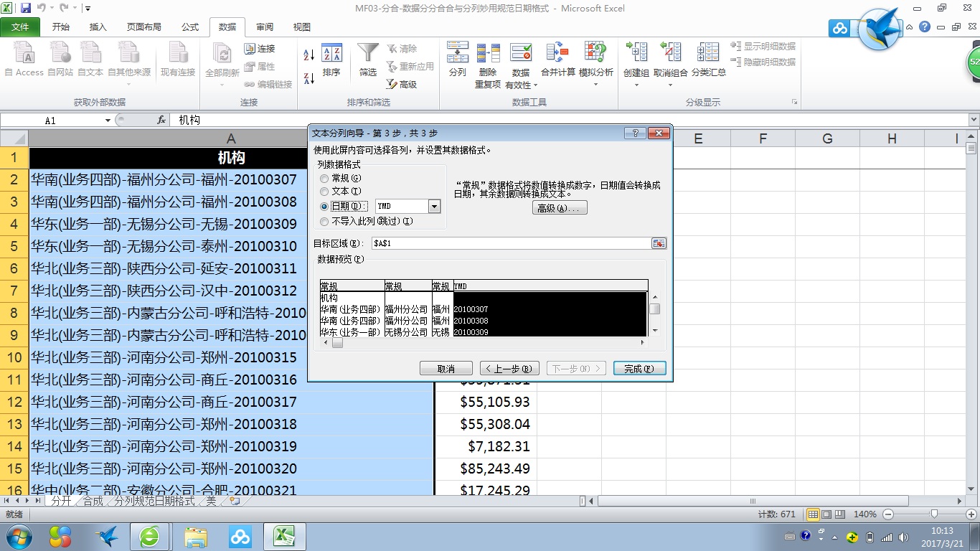The image size is (980, 551).
Task: Click the volume speaker icon in system tray
Action: pyautogui.click(x=903, y=537)
